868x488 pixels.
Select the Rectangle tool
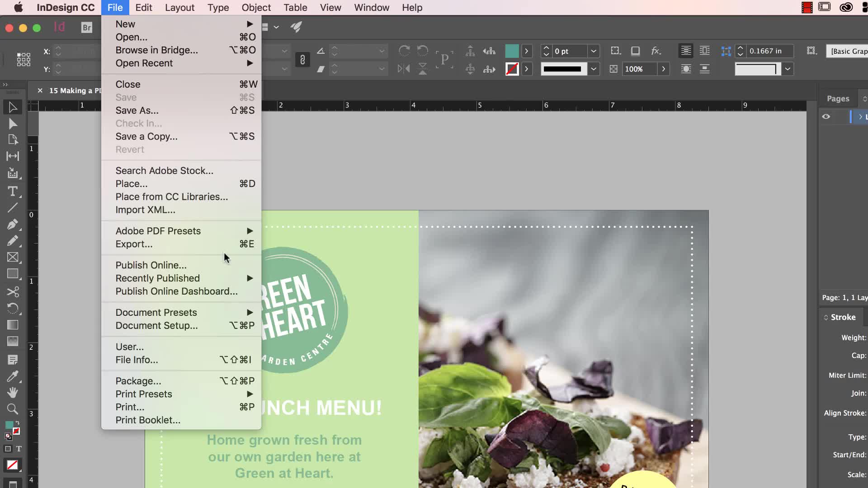[x=13, y=274]
